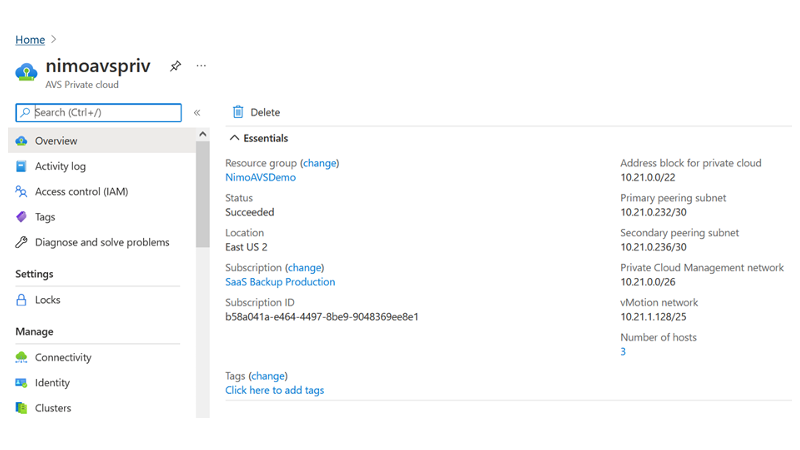
Task: Click the Access control (IAM) icon
Action: [x=21, y=192]
